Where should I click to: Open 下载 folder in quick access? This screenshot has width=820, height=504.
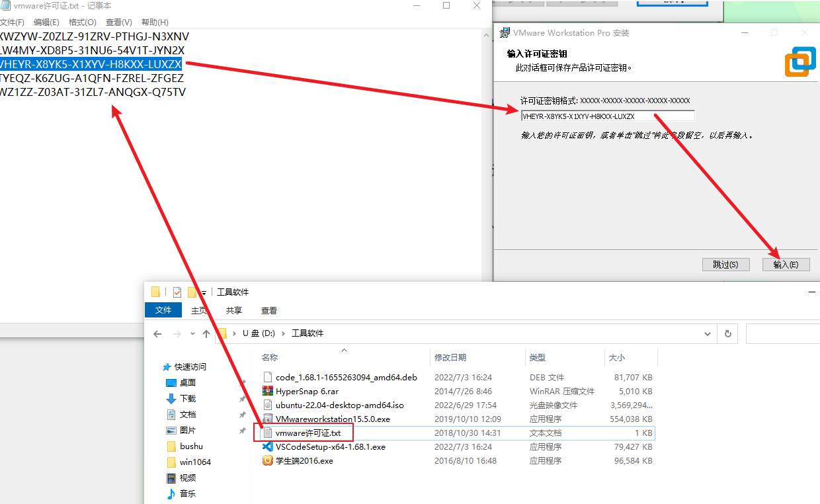tap(188, 399)
